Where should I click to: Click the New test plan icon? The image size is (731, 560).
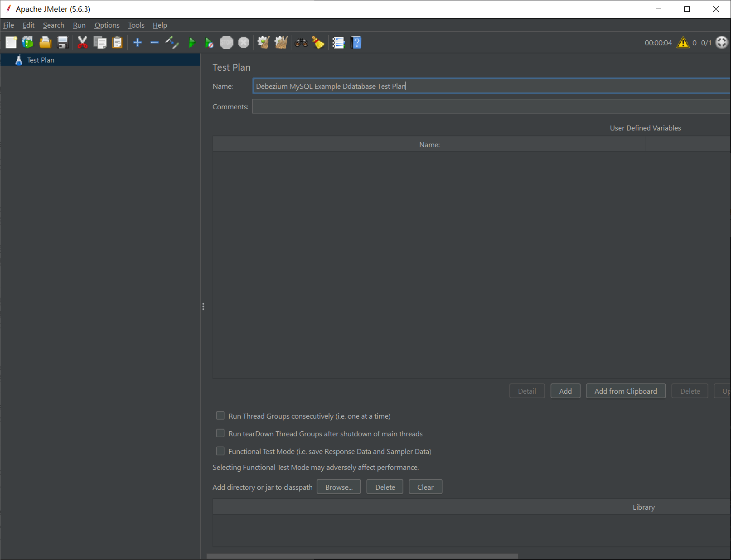11,43
